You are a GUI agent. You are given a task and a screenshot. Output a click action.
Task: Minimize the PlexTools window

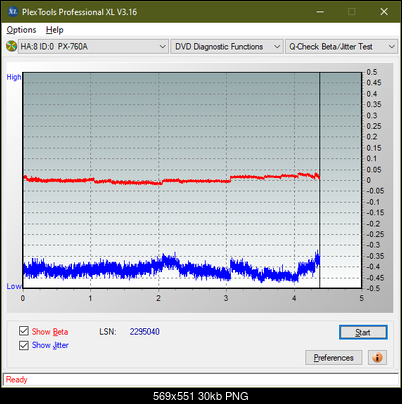tap(320, 12)
